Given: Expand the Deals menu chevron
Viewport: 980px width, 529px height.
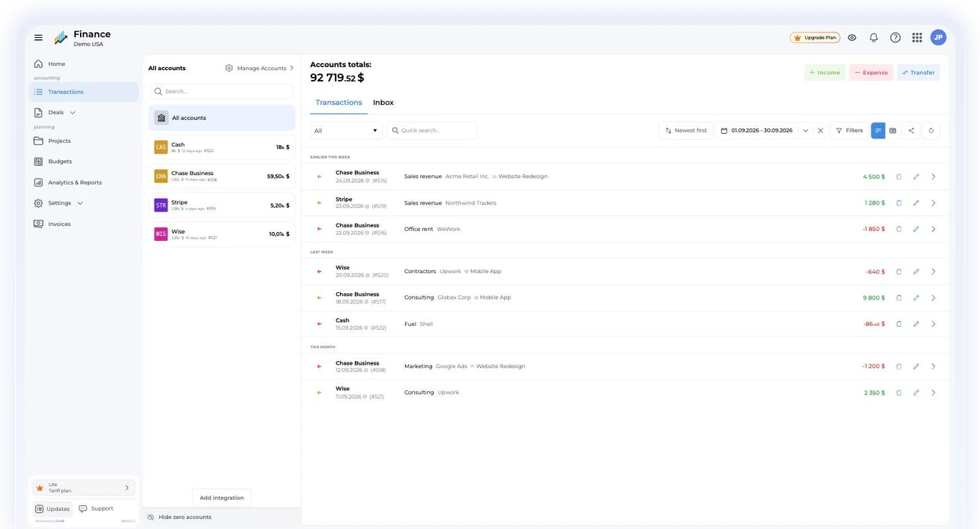Looking at the screenshot, I should (x=73, y=113).
